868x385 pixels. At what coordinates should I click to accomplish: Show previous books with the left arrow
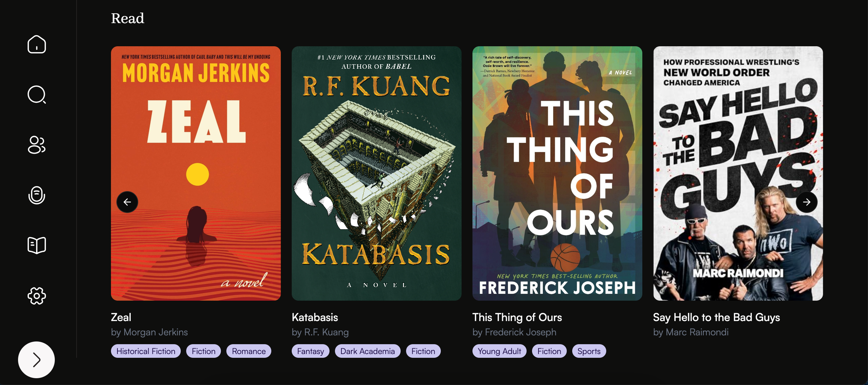127,202
